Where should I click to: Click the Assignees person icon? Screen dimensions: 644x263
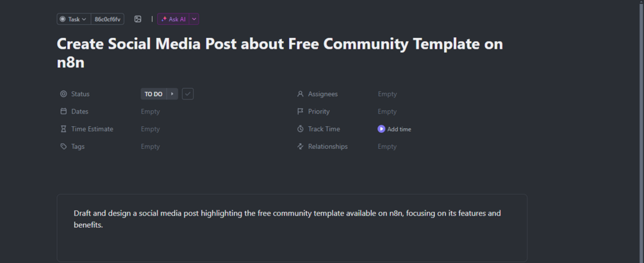point(300,94)
